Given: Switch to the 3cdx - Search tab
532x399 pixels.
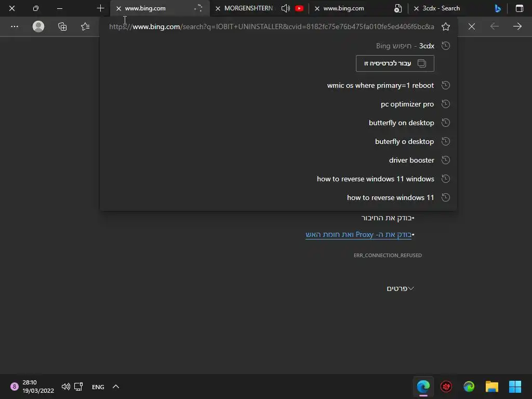Looking at the screenshot, I should coord(441,8).
